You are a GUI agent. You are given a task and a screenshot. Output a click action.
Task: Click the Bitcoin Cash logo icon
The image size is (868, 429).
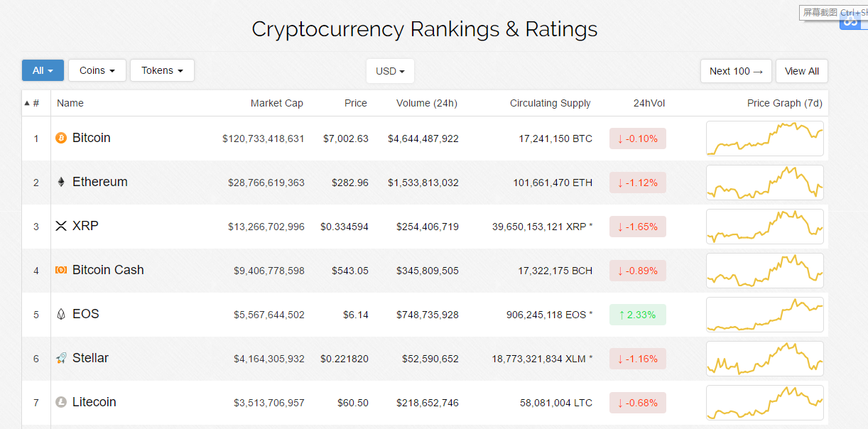(x=61, y=270)
